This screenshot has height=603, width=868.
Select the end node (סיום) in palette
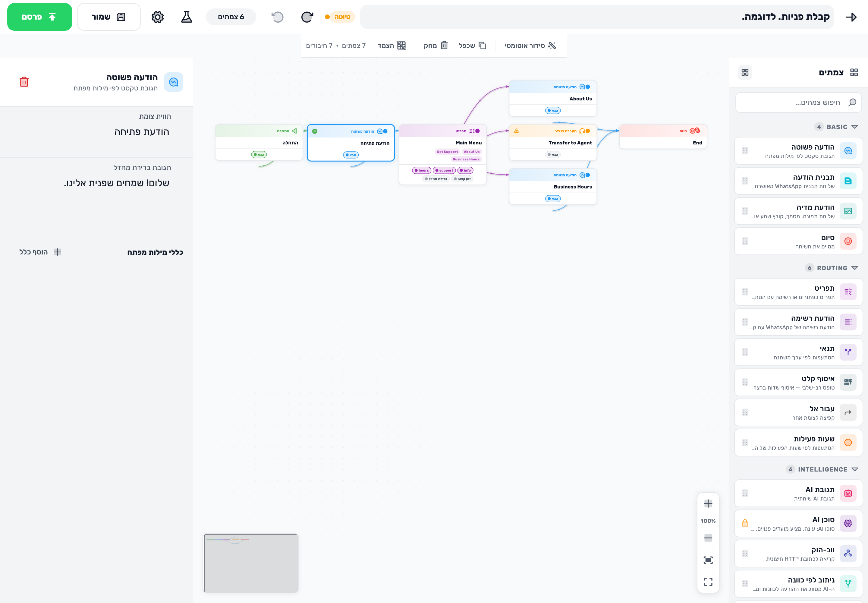tap(798, 242)
